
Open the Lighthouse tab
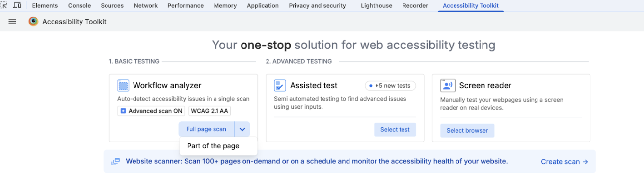coord(376,6)
